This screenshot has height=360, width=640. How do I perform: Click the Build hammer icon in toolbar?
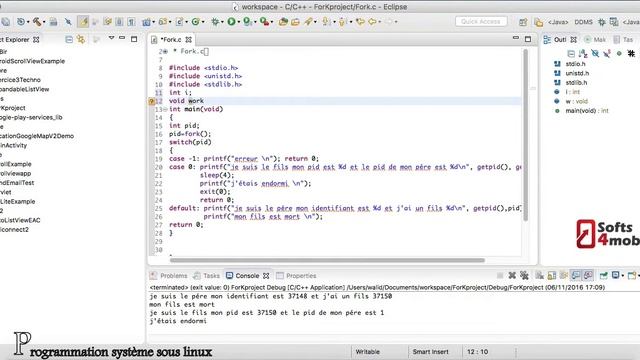37,22
